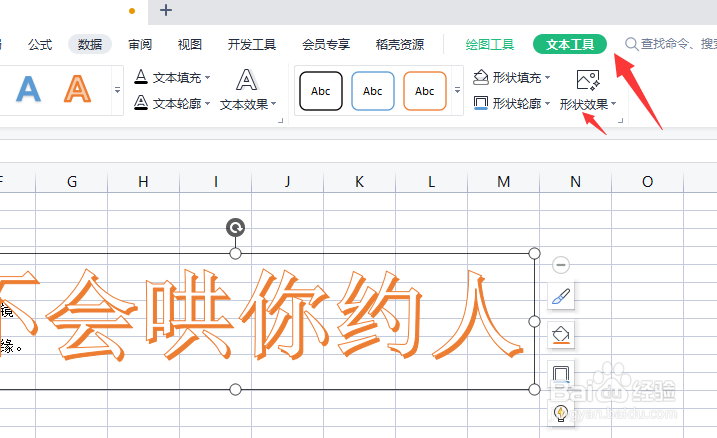
Task: Expand the shape styles gallery
Action: pyautogui.click(x=457, y=90)
